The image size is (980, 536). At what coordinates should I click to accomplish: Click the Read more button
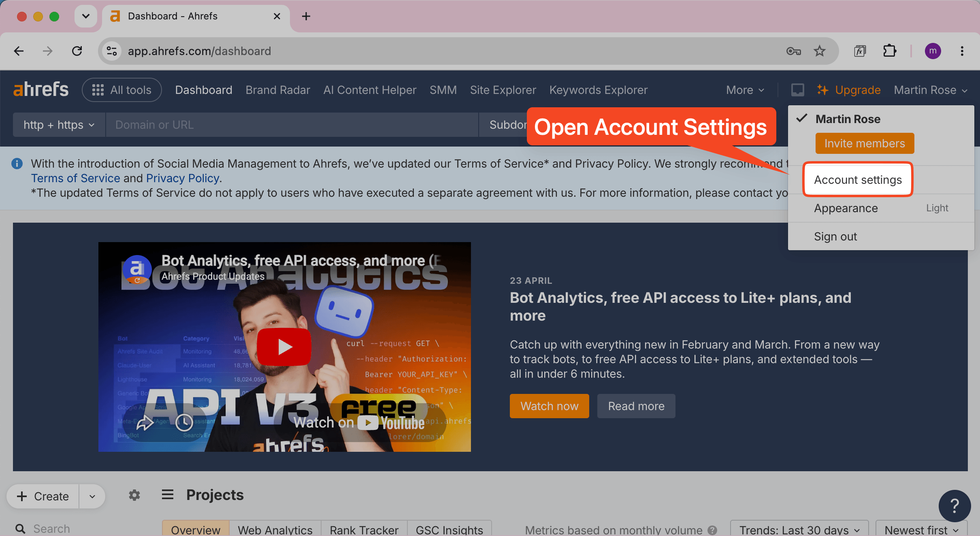point(636,406)
